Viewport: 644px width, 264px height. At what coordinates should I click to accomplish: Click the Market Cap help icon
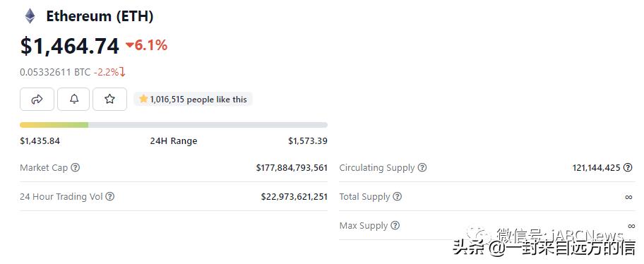click(x=75, y=167)
